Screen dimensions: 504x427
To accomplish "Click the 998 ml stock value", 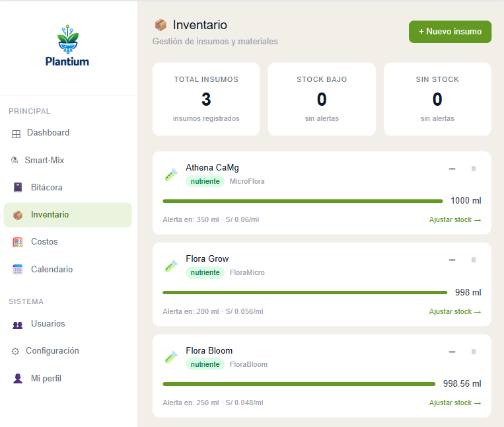I will pos(468,292).
